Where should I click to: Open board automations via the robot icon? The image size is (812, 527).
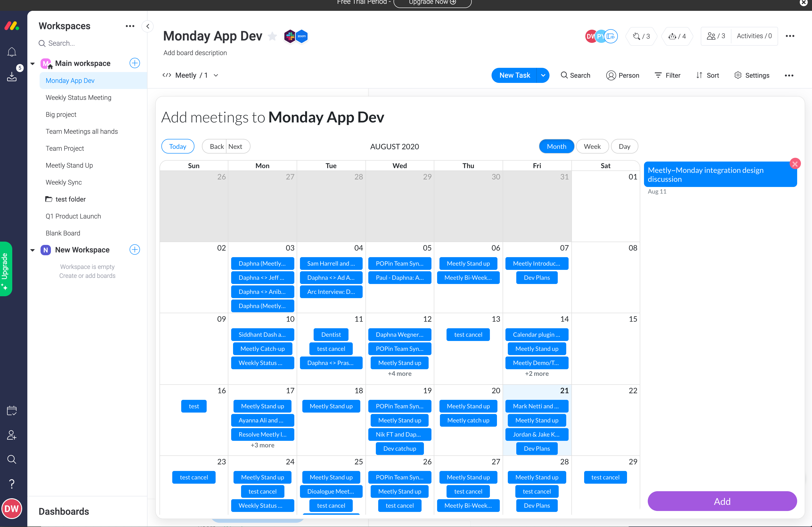673,36
